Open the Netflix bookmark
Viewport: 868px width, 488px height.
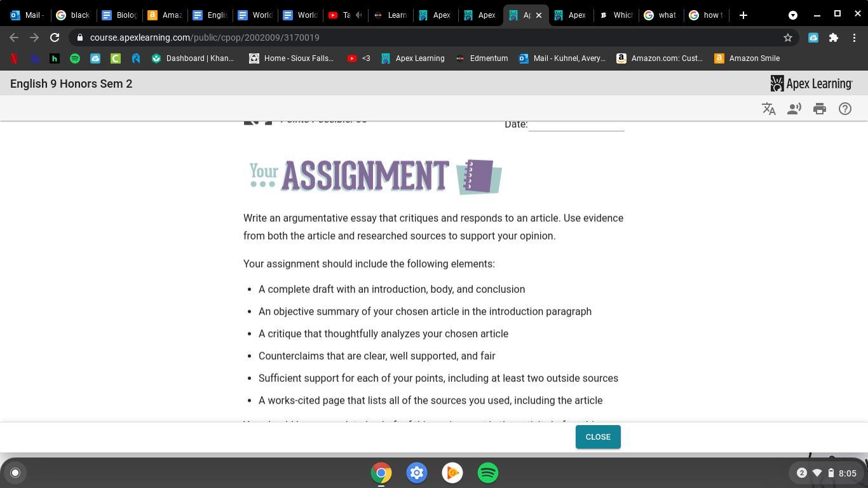coord(14,58)
